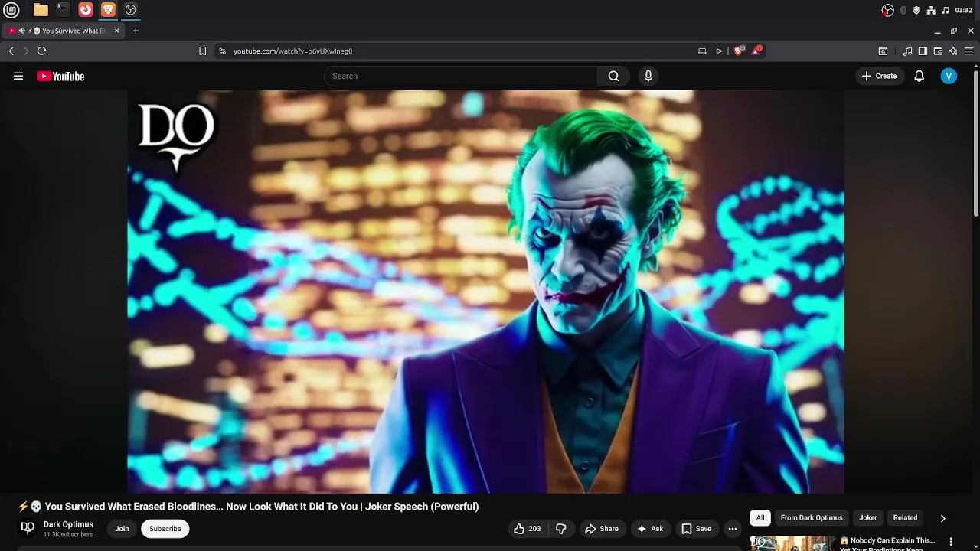Select the Joker filter chip
Screen dimensions: 980x551
click(x=867, y=518)
